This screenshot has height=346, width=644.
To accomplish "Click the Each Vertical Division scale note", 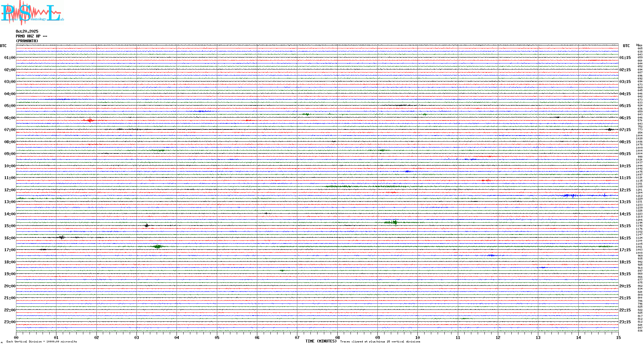I will pos(42,342).
